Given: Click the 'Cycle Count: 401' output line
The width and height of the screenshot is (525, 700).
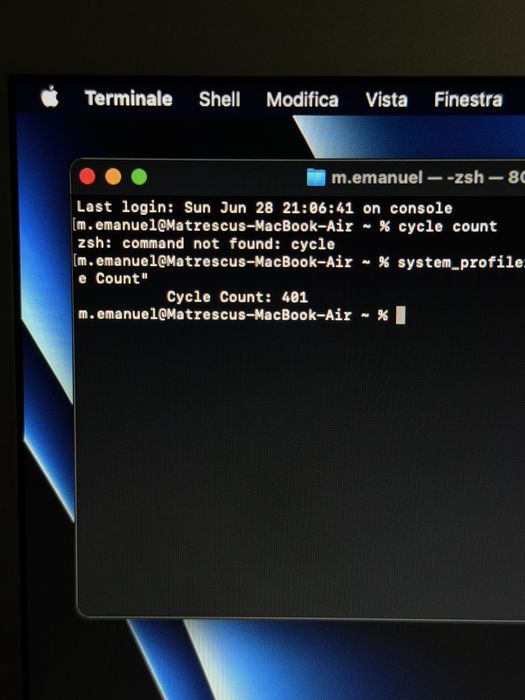Looking at the screenshot, I should click(237, 297).
